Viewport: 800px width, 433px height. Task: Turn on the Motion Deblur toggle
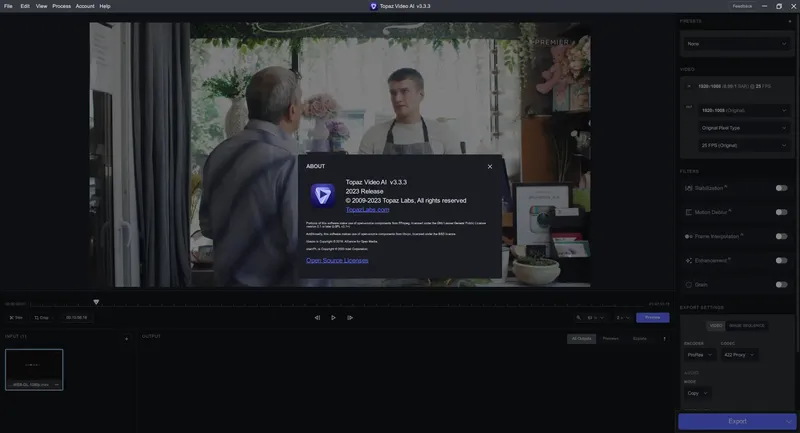coord(781,212)
